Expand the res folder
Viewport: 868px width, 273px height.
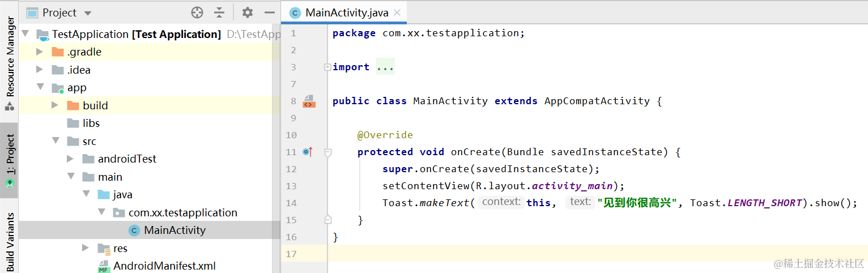[x=86, y=248]
